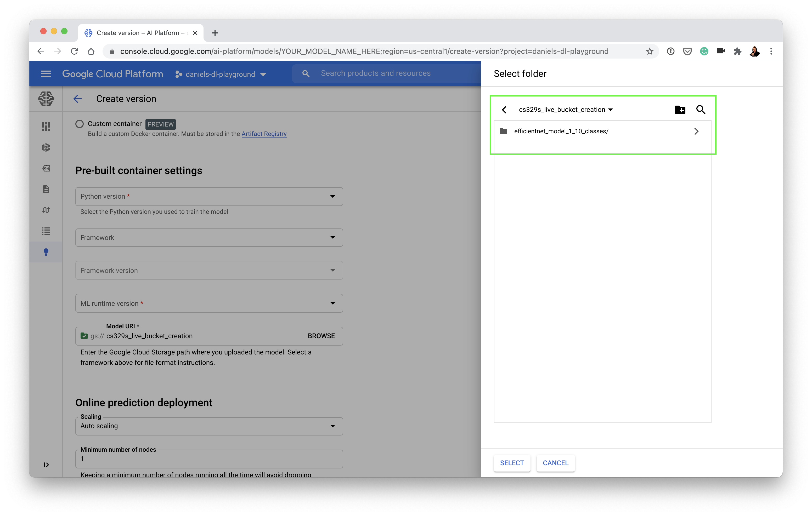Open the Jobs sidebar icon

[x=46, y=210]
